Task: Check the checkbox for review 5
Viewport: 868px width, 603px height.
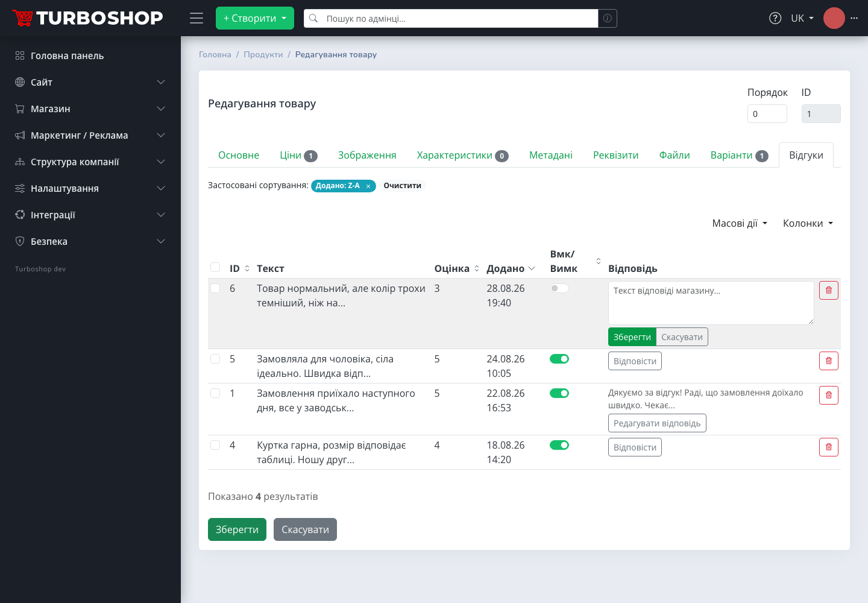Action: (x=215, y=359)
